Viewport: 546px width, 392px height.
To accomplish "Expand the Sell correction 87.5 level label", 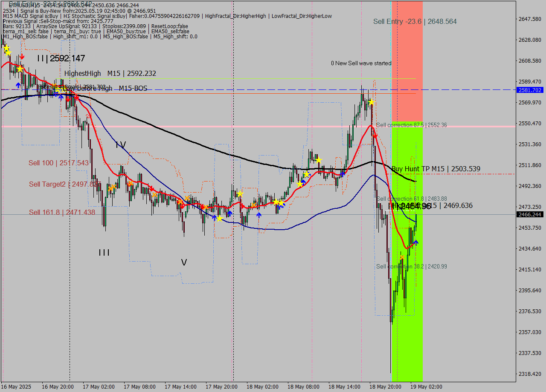I will [411, 125].
